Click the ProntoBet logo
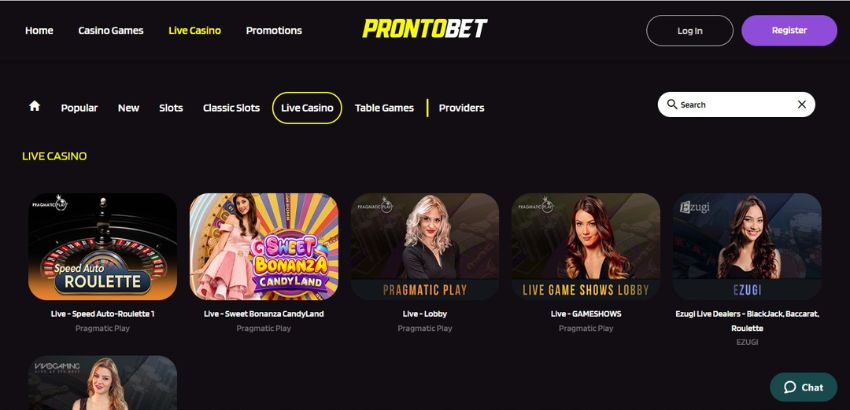 point(424,29)
